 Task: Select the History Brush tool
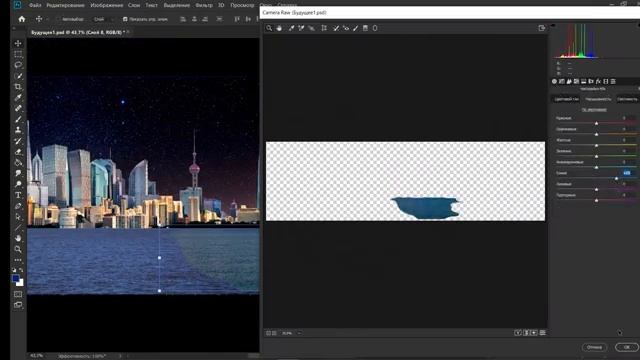[x=18, y=141]
